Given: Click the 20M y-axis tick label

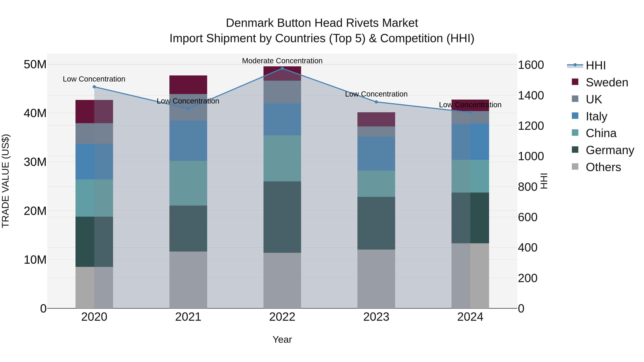Looking at the screenshot, I should 35,211.
